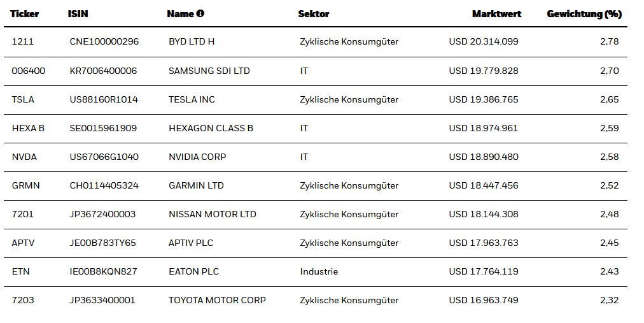Image resolution: width=644 pixels, height=323 pixels.
Task: Select the HEXAGON CLASS B entry
Action: point(211,128)
